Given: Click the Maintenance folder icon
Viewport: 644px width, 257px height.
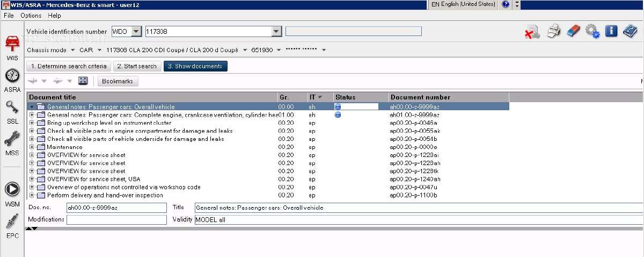Looking at the screenshot, I should tap(41, 147).
